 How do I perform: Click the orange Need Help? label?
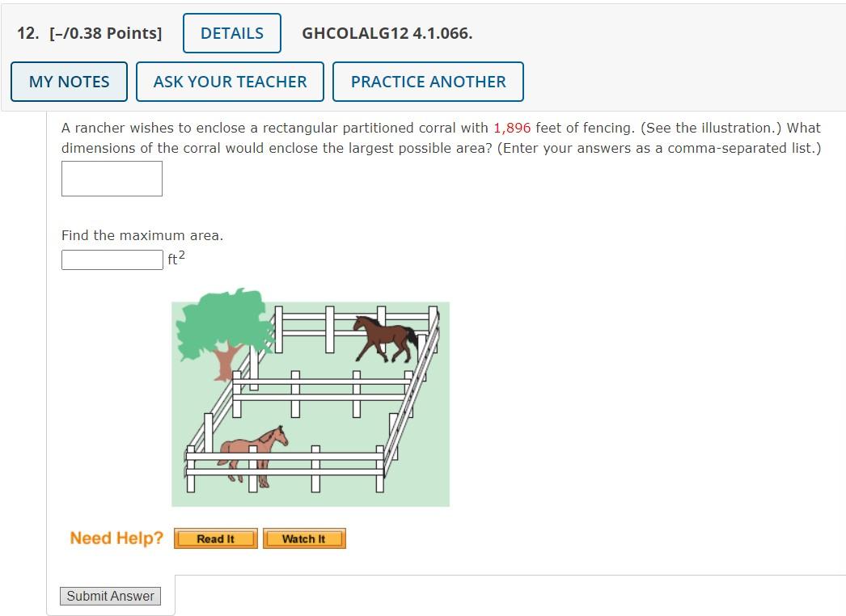116,537
